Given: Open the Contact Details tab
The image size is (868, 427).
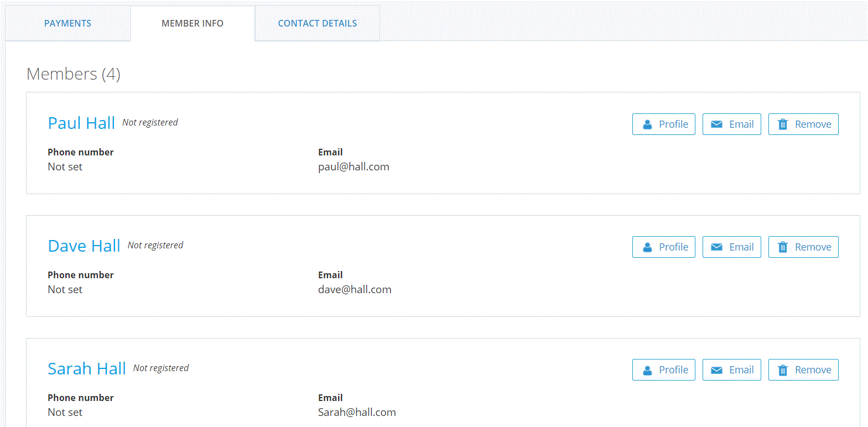Looking at the screenshot, I should 317,23.
